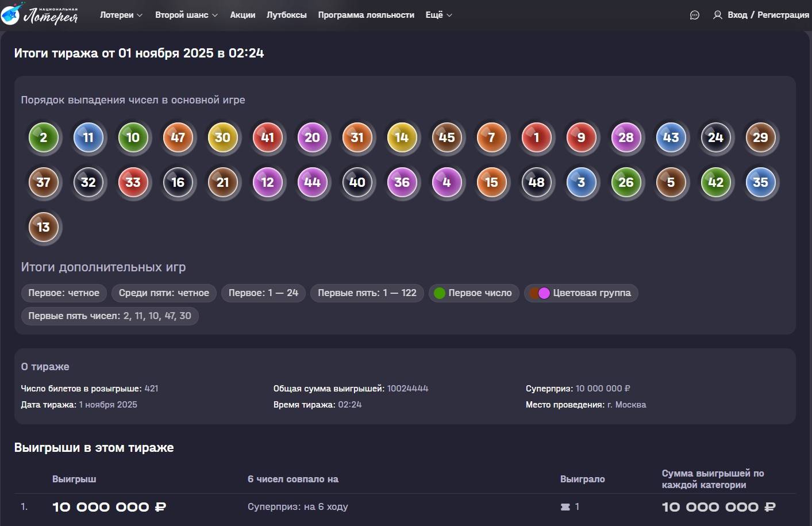The height and width of the screenshot is (526, 812).
Task: Click the green ball number 2
Action: (x=44, y=137)
